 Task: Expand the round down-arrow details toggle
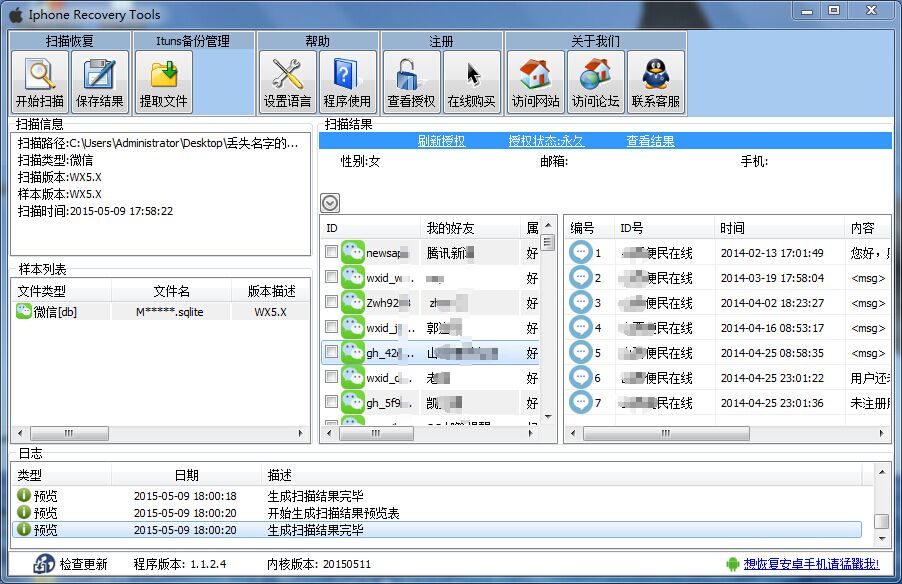pyautogui.click(x=330, y=203)
